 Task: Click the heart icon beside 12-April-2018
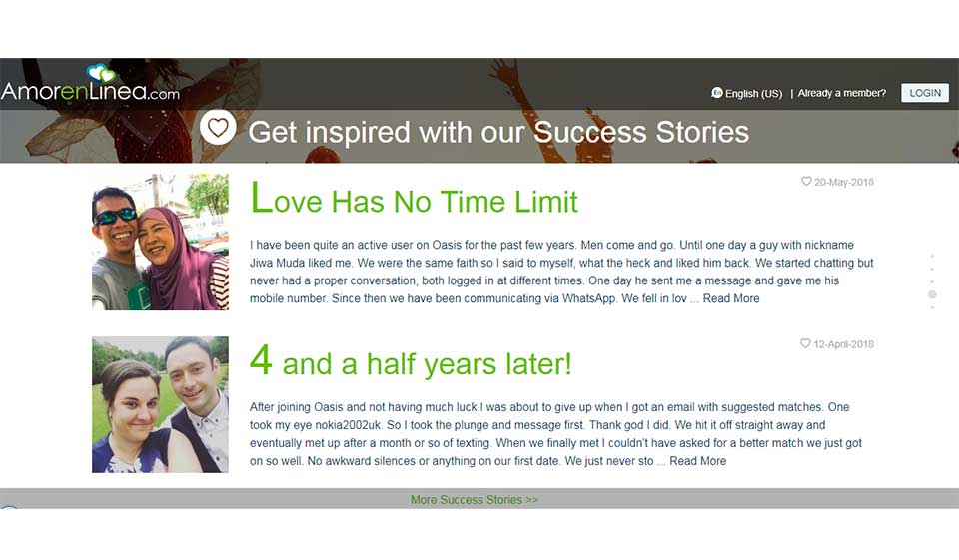pyautogui.click(x=805, y=344)
